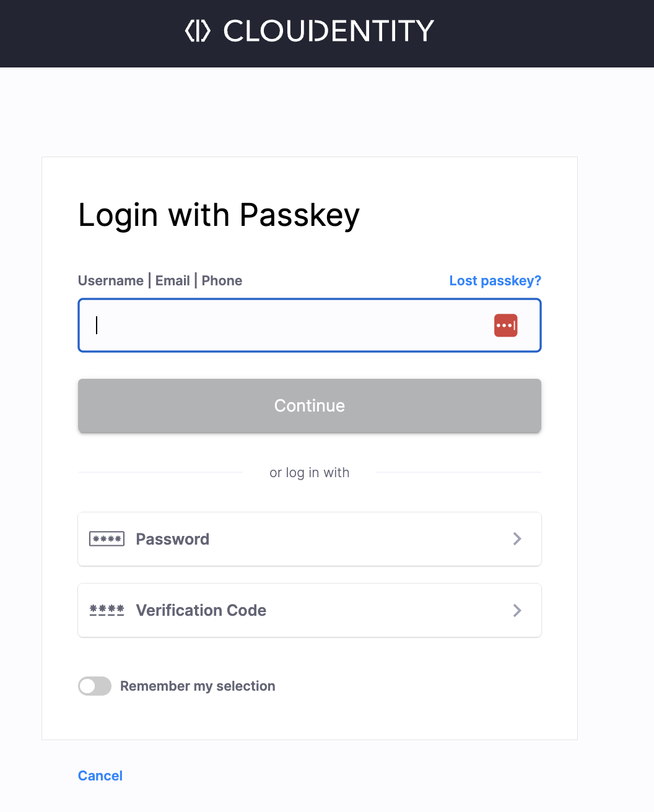Viewport: 654px width, 812px height.
Task: Focus the Username, Email or Phone input field
Action: pos(291,326)
